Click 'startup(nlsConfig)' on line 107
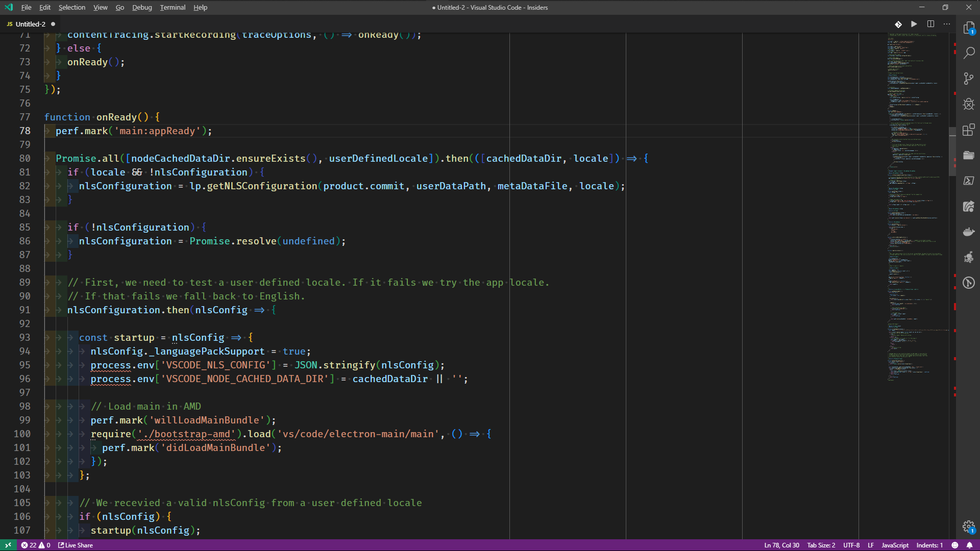Image resolution: width=980 pixels, height=551 pixels. pyautogui.click(x=142, y=530)
